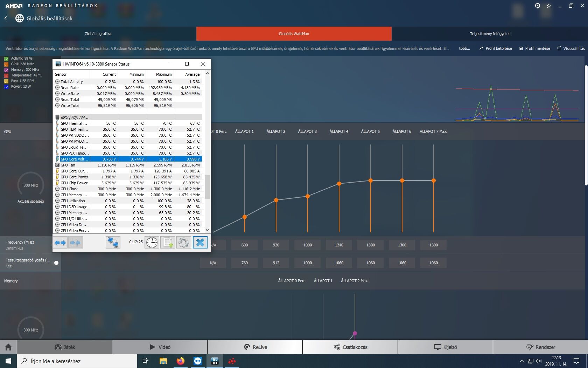Close sensors with the blue X button in HWiNFO
The height and width of the screenshot is (368, 588).
(x=200, y=243)
